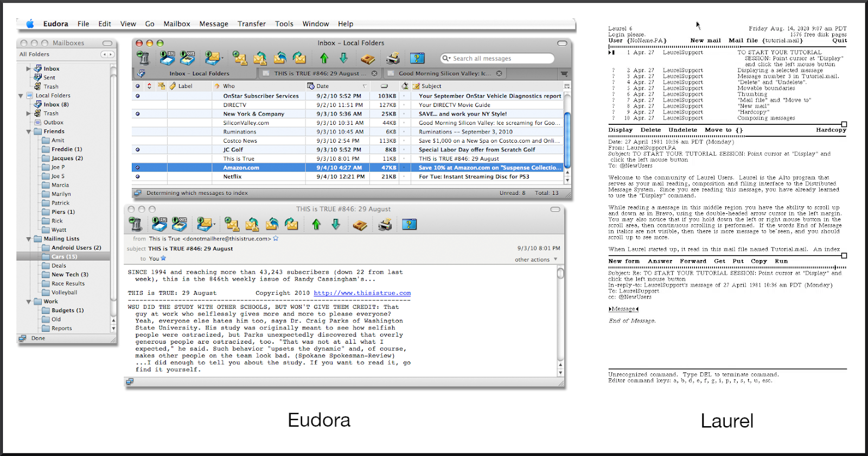Click the printer icon in Inbox window toolbar
This screenshot has width=868, height=456.
393,58
